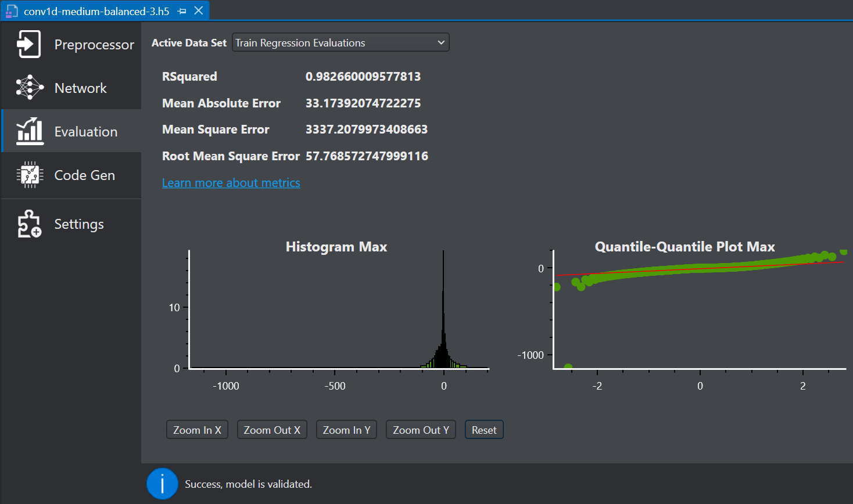Switch to Evaluation in the left menu
The image size is (853, 504).
85,131
